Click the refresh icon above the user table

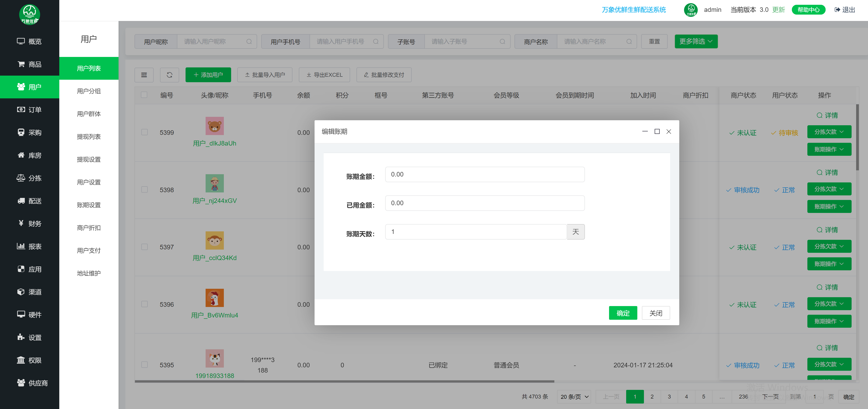pyautogui.click(x=170, y=75)
